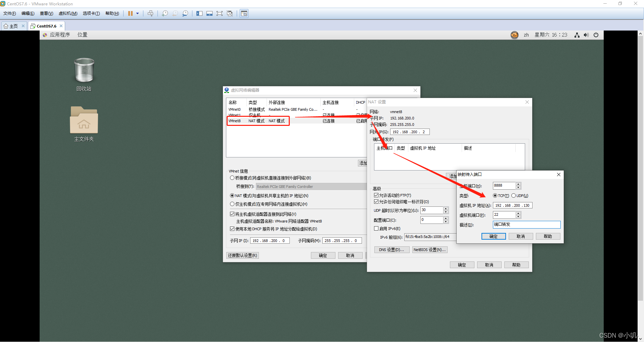Toggle the library sidebar view icon

click(199, 13)
